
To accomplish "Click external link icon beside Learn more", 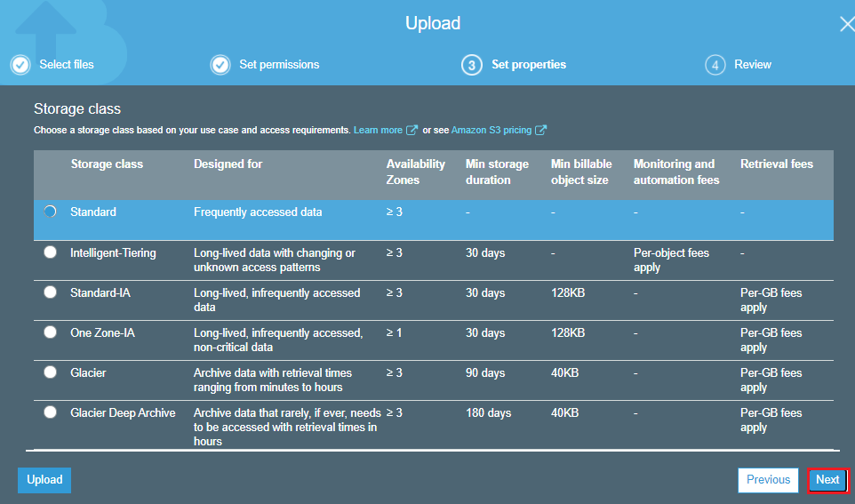I will pos(412,130).
